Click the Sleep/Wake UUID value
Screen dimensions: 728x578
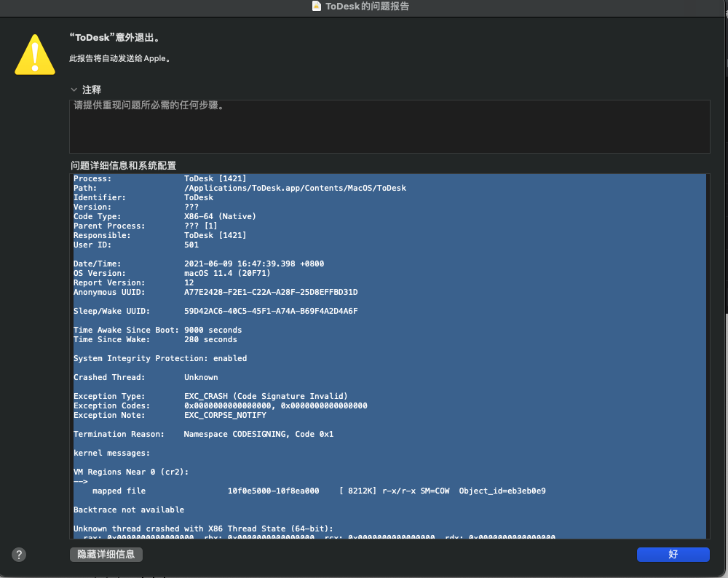click(271, 311)
